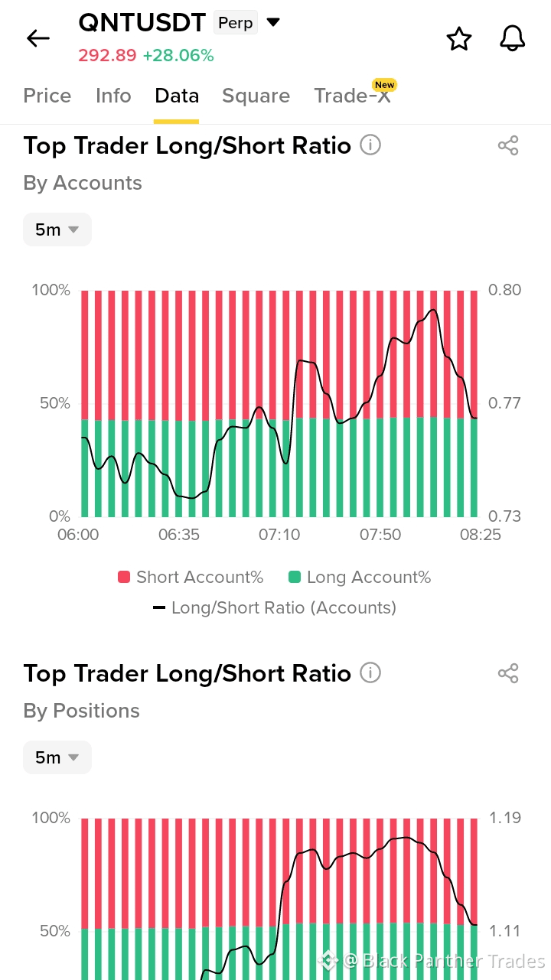Tap the Perp contract label
Screen dimensions: 551x980
[235, 23]
